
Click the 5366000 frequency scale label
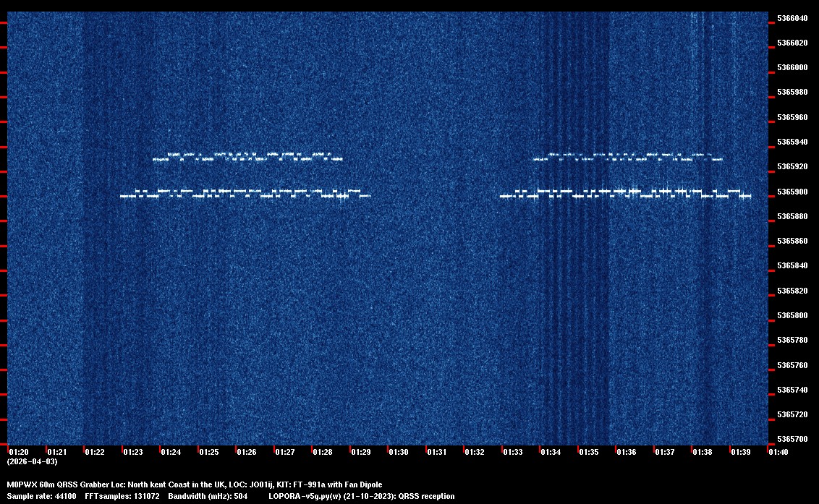792,68
